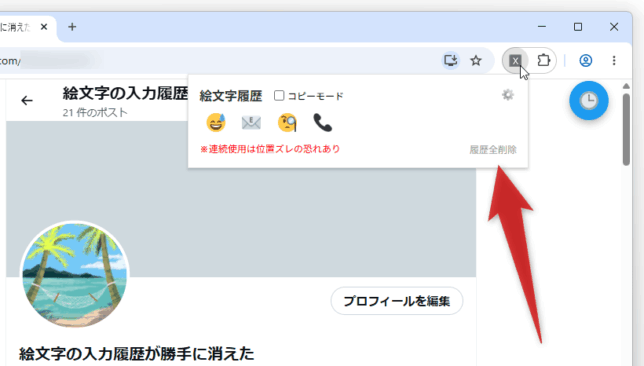644x366 pixels.
Task: Insert the grinning sweat emoji
Action: pyautogui.click(x=216, y=122)
